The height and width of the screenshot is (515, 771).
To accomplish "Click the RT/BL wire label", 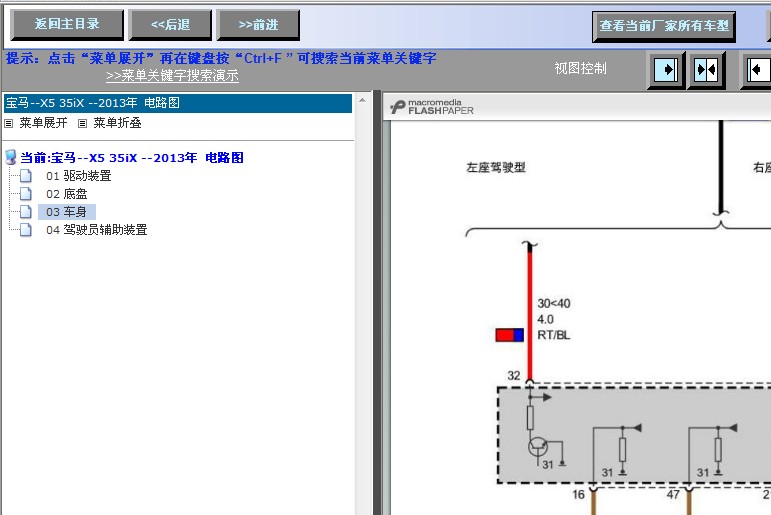I will [554, 335].
